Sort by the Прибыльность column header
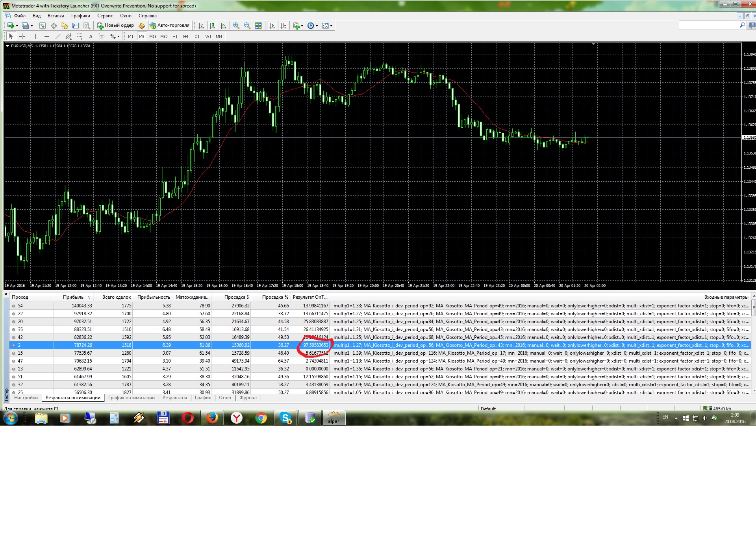 click(153, 297)
